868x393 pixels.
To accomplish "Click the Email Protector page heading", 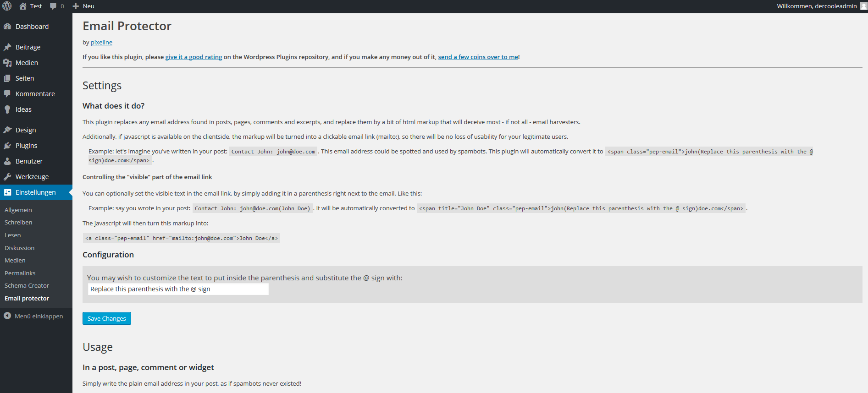I will tap(127, 26).
